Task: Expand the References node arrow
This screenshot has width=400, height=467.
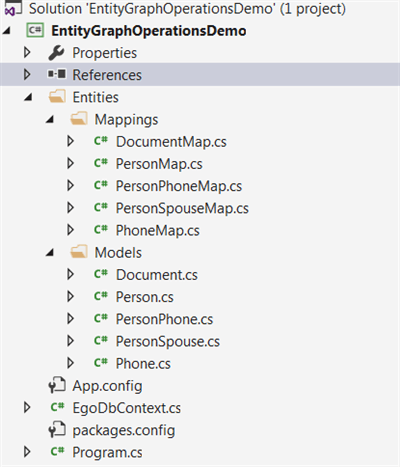Action: [x=27, y=74]
